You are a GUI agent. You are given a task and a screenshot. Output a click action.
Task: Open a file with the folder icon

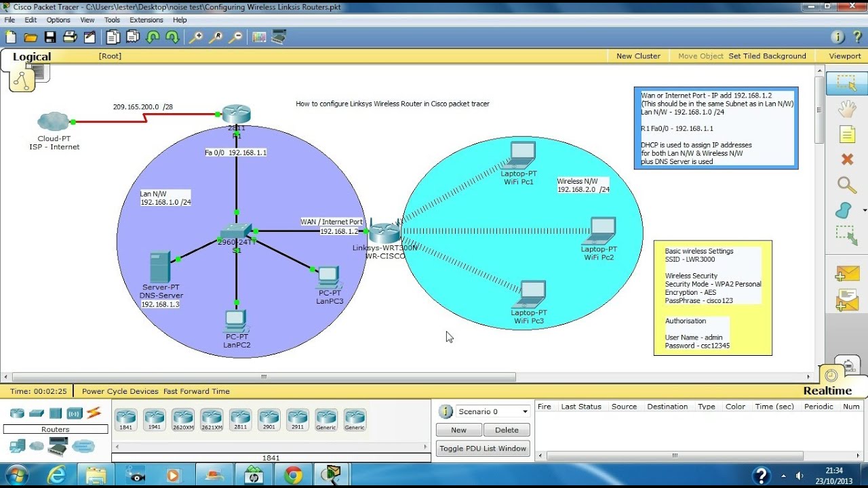click(x=31, y=37)
